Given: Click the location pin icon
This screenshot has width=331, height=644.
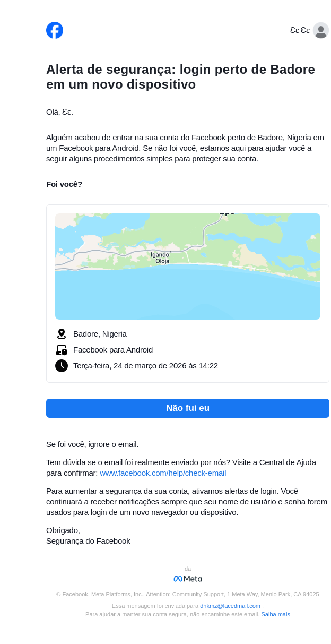Looking at the screenshot, I should 62,334.
